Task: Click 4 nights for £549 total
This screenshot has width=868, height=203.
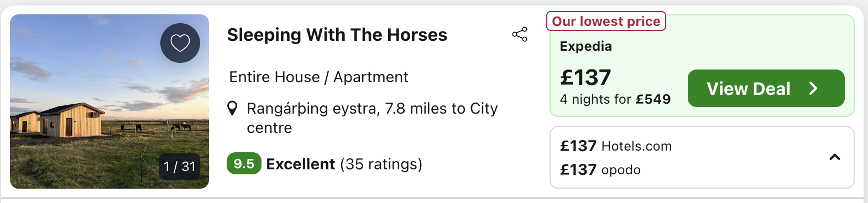Action: [615, 99]
